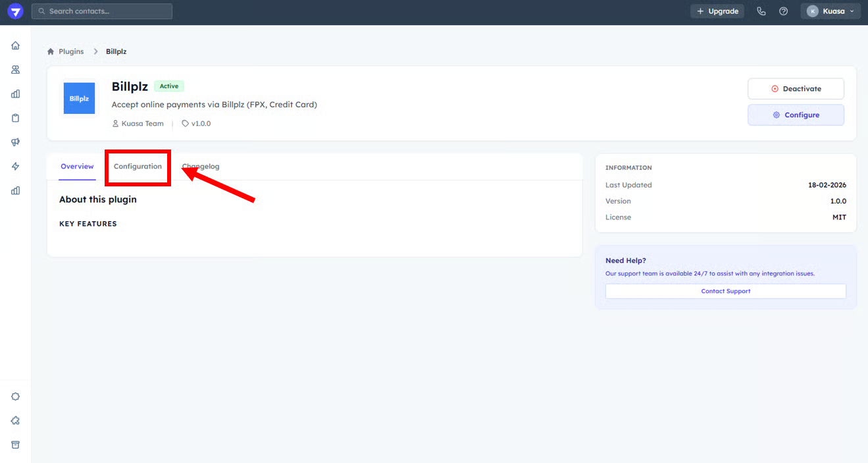This screenshot has width=868, height=463.
Task: Switch to the Changelog tab
Action: 201,167
